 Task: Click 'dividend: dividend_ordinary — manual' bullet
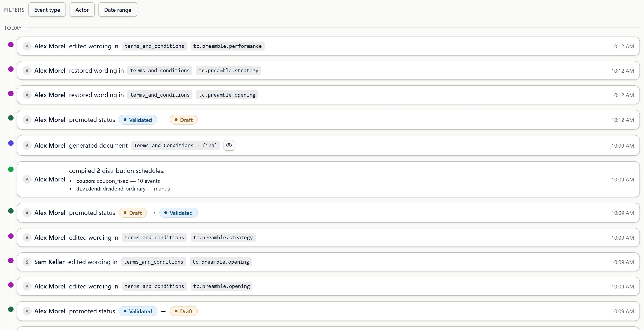[x=124, y=189]
